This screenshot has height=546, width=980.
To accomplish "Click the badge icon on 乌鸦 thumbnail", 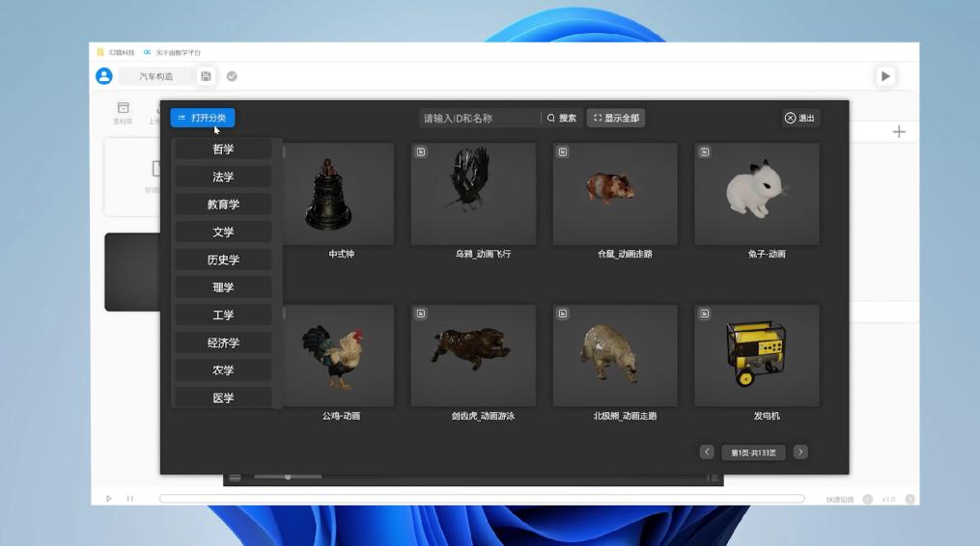I will click(x=421, y=151).
